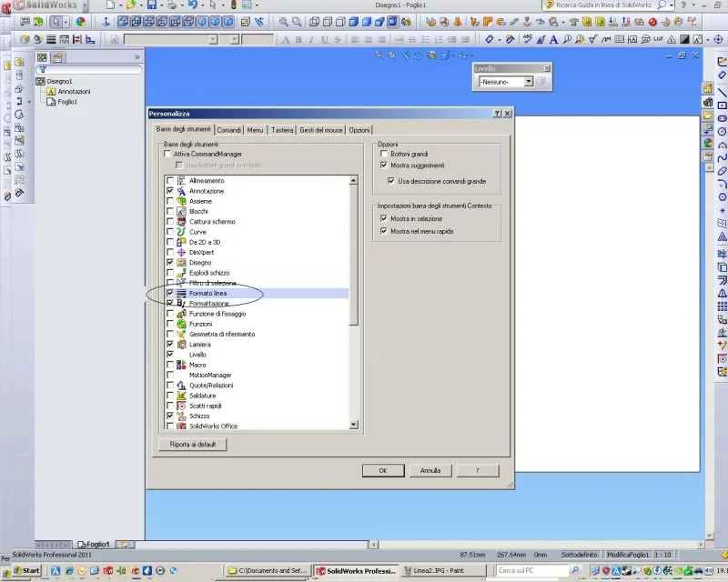Click the Surface Finish checkmark symbol icon
Image resolution: width=728 pixels, height=582 pixels.
(x=592, y=39)
